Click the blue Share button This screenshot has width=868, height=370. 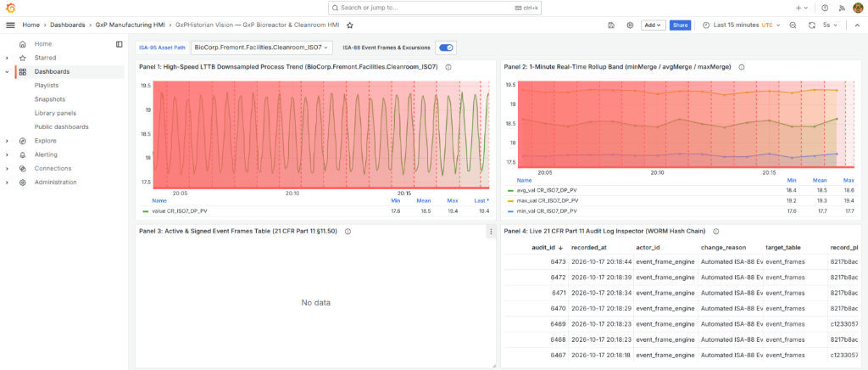click(x=681, y=25)
